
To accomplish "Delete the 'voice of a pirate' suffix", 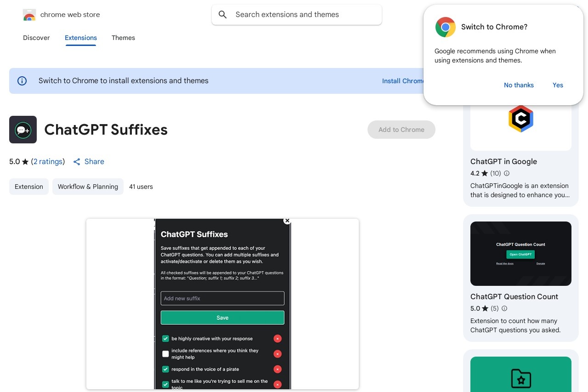I will (x=277, y=369).
